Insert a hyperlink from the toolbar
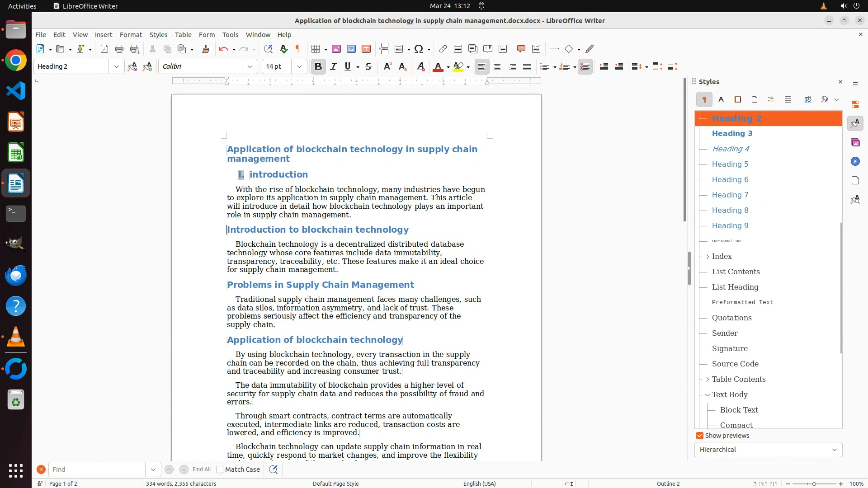This screenshot has height=488, width=868. (443, 49)
